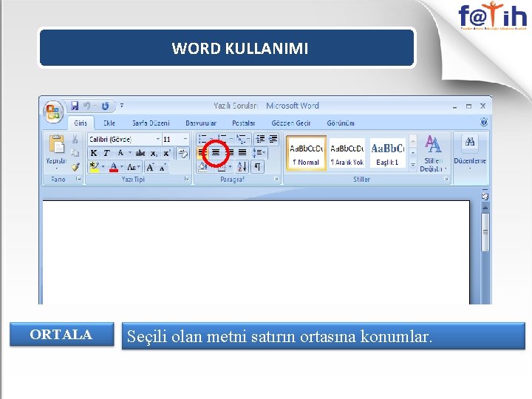The width and height of the screenshot is (532, 399).
Task: Click the vertical scrollbar thumb
Action: [485, 233]
